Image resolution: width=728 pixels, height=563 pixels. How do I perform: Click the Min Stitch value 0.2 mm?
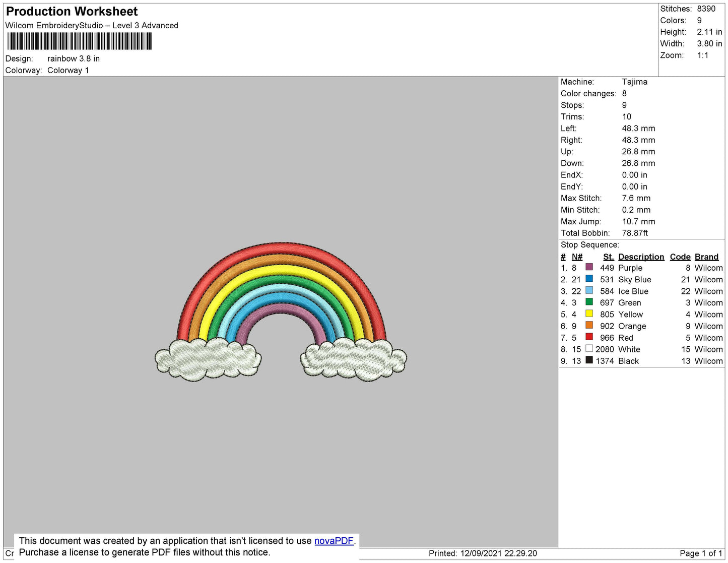pos(636,210)
